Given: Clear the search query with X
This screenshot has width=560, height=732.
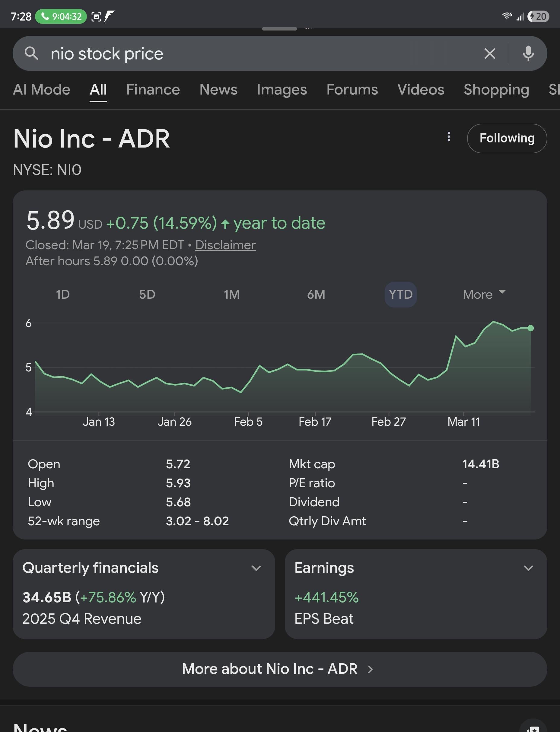Looking at the screenshot, I should click(x=489, y=53).
